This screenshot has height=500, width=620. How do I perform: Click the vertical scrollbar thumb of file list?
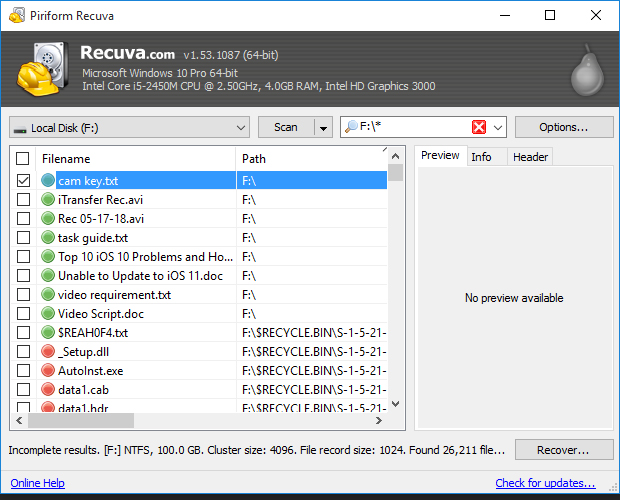point(395,172)
